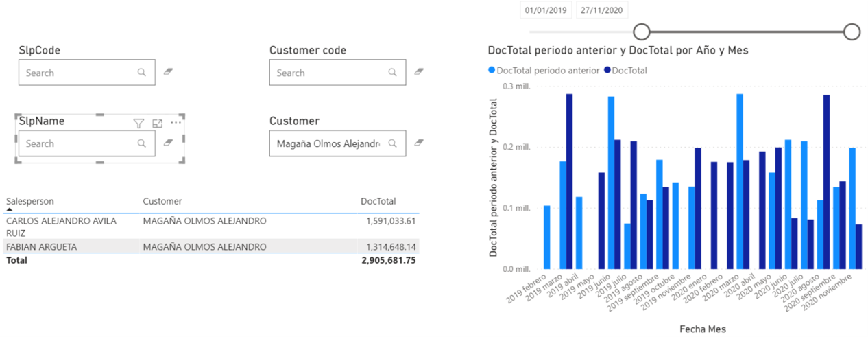Click MAGAÑA OLMOS ALEJANDRO in Carlos row
This screenshot has width=868, height=337.
pos(204,221)
